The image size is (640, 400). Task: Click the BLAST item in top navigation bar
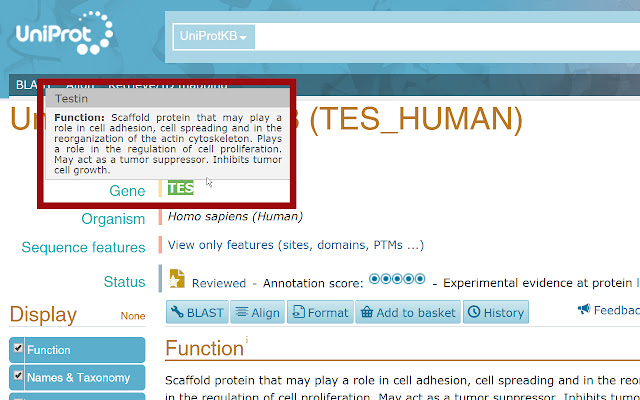[x=27, y=85]
